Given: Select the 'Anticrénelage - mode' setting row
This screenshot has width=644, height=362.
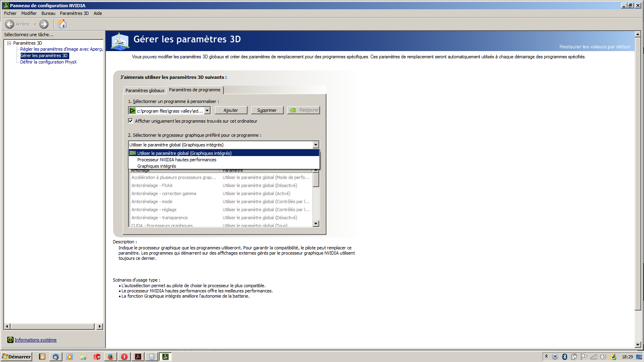Looking at the screenshot, I should [x=221, y=202].
